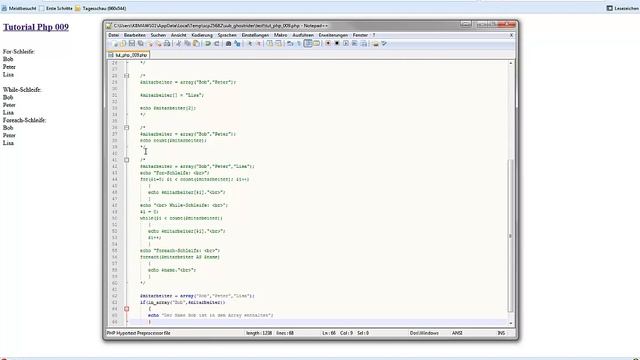Toggle synchronized horizontal scrolling icon
This screenshot has width=640, height=360.
click(x=278, y=44)
